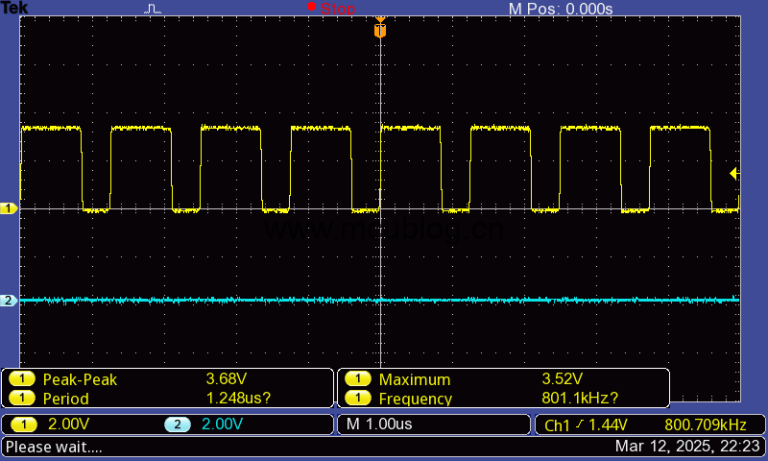Open the M Pos 0.000s readout

(560, 8)
